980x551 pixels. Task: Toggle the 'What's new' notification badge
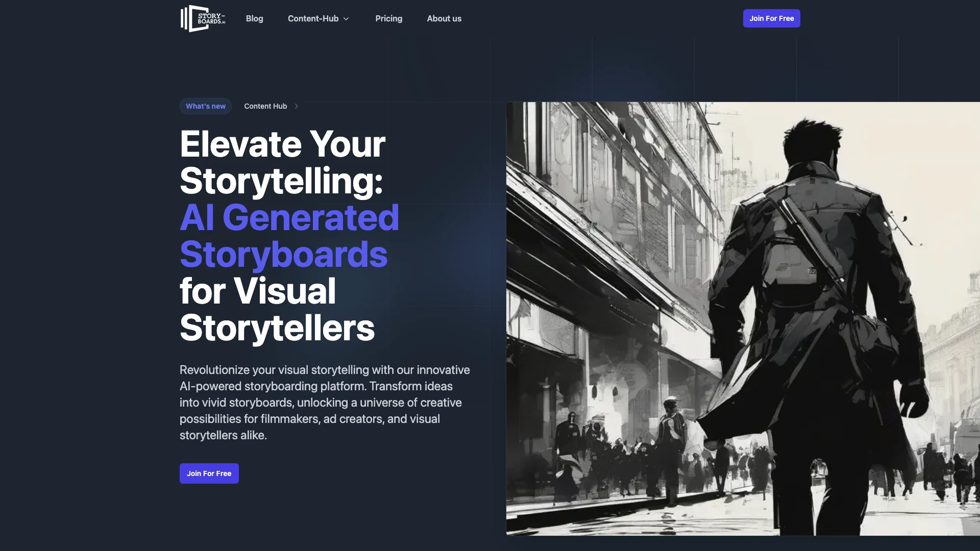[x=206, y=106]
